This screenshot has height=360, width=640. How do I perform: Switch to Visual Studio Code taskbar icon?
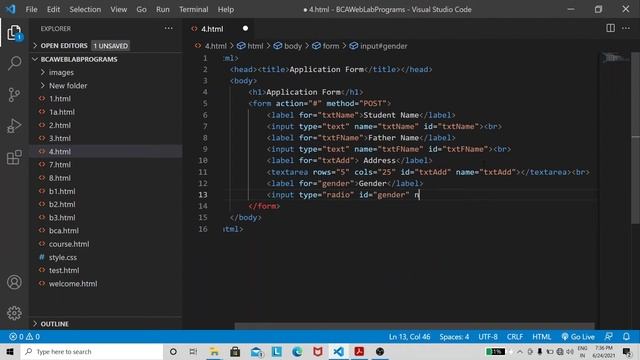[x=338, y=351]
